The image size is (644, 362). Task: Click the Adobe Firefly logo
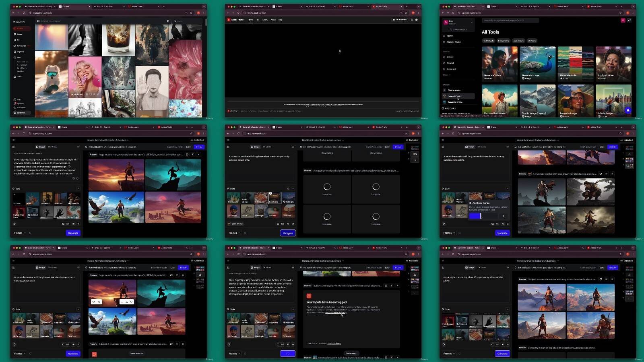236,20
